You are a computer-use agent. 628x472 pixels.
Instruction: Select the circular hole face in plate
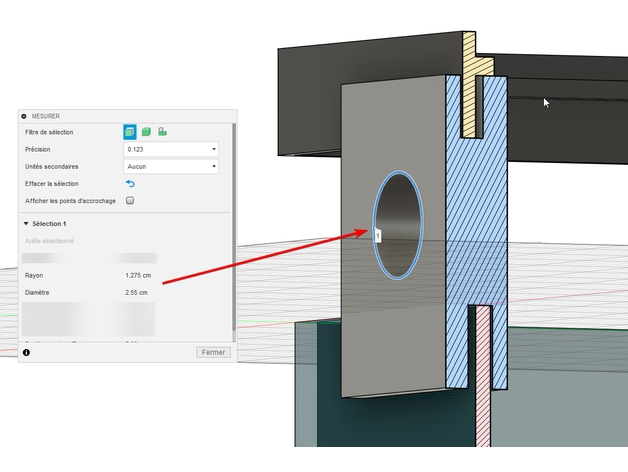(x=399, y=225)
